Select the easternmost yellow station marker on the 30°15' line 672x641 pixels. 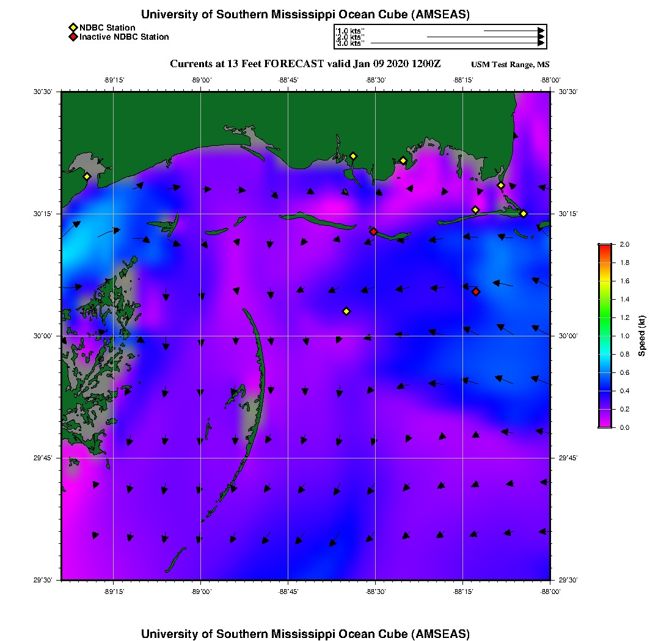pyautogui.click(x=524, y=214)
